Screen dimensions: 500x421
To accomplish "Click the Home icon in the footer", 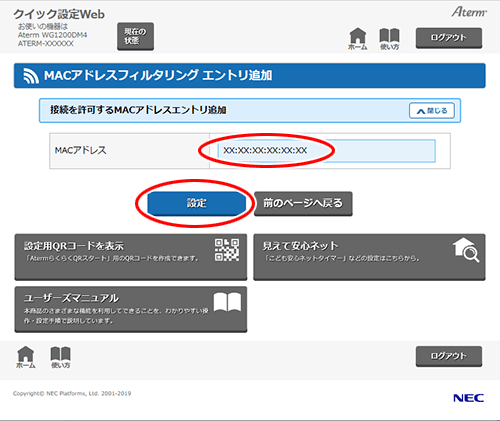I will 26,357.
